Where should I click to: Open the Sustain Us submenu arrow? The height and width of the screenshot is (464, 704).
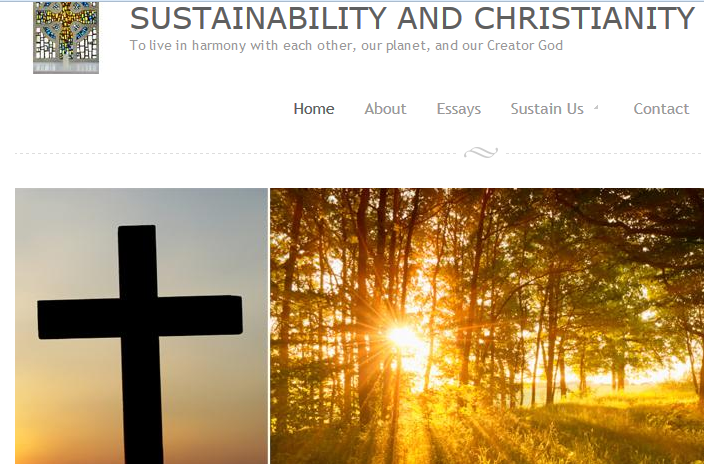596,107
